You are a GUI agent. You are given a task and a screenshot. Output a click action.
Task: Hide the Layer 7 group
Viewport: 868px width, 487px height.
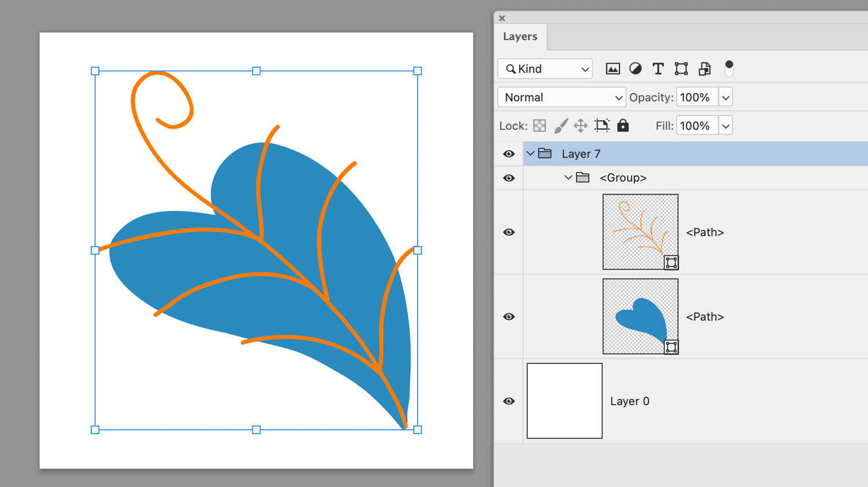coord(509,153)
